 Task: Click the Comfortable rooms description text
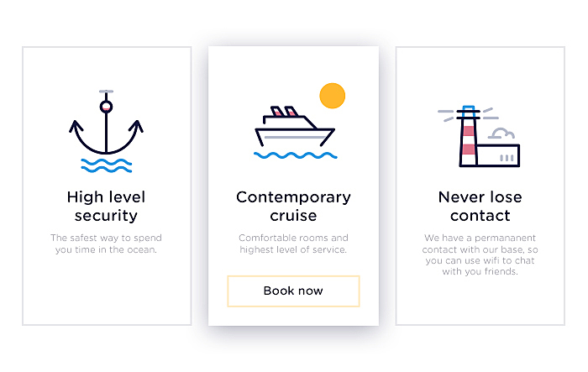(x=293, y=244)
